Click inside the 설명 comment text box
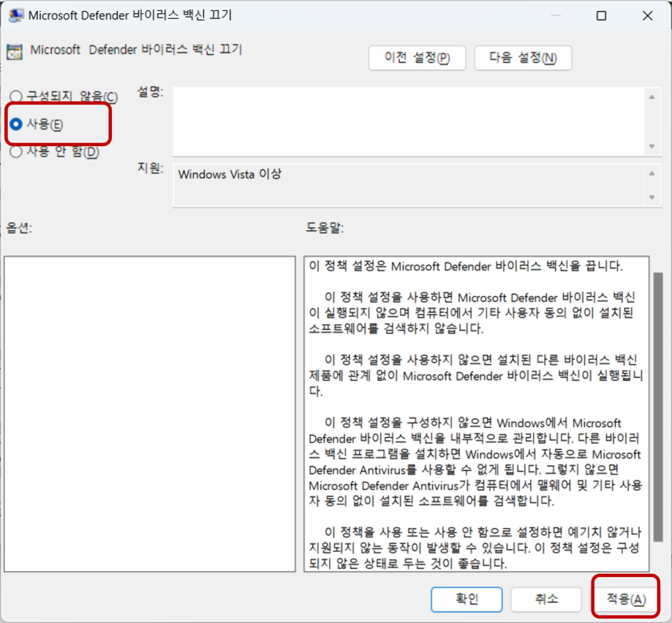Viewport: 672px width, 623px height. coord(408,122)
